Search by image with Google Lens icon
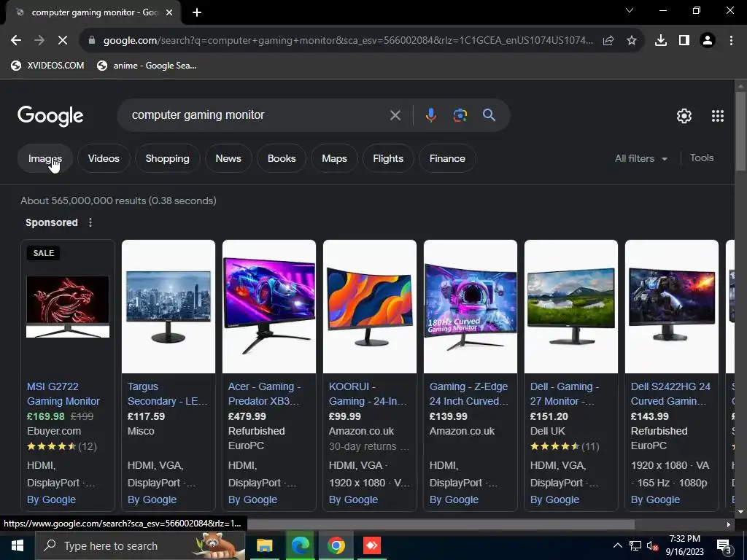The height and width of the screenshot is (560, 747). coord(460,115)
